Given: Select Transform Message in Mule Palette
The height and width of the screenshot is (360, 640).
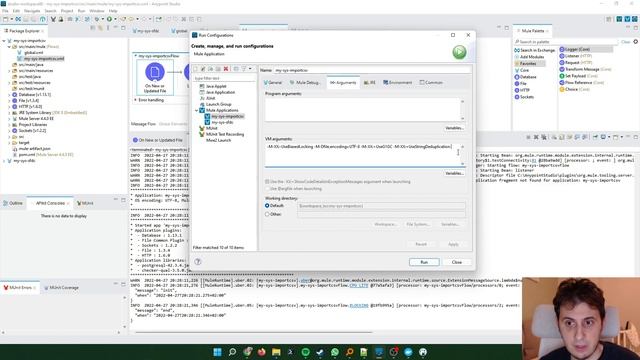Looking at the screenshot, I should [586, 69].
